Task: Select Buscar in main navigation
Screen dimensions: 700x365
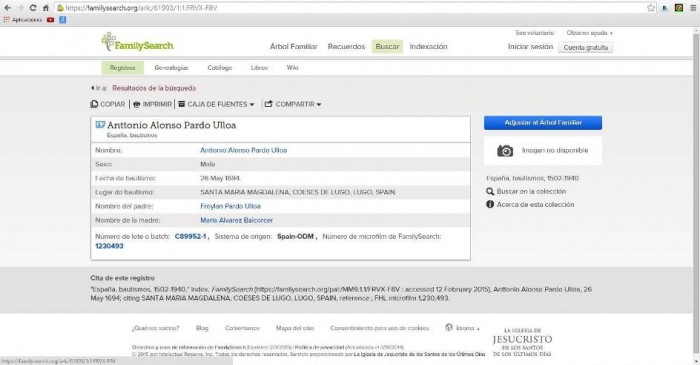Action: [x=387, y=46]
